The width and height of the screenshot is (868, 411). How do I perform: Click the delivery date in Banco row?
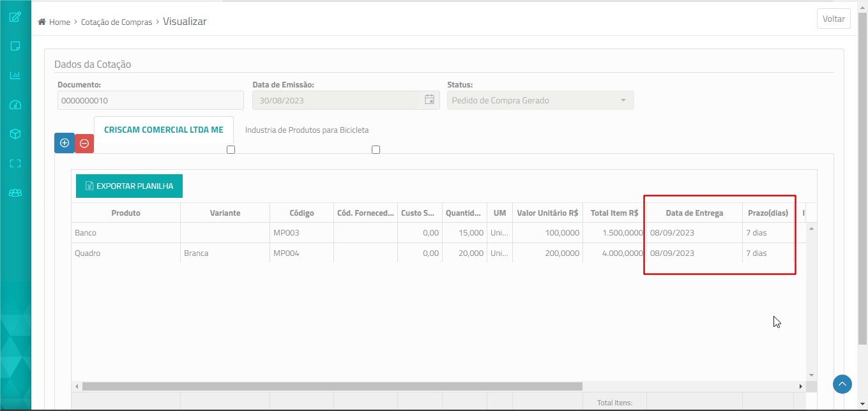pyautogui.click(x=695, y=233)
